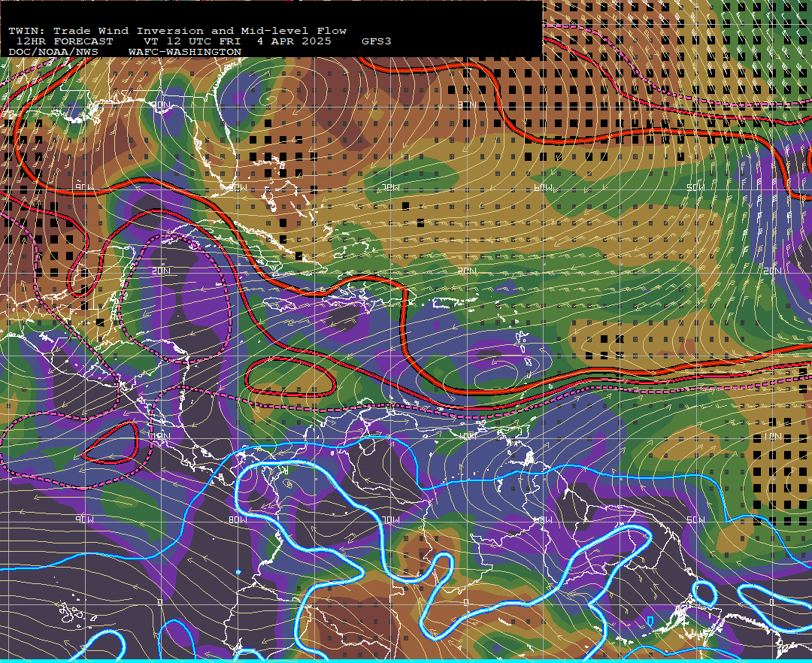812x663 pixels.
Task: Click the "DOC/NOAA/NWS" source text
Action: 53,53
